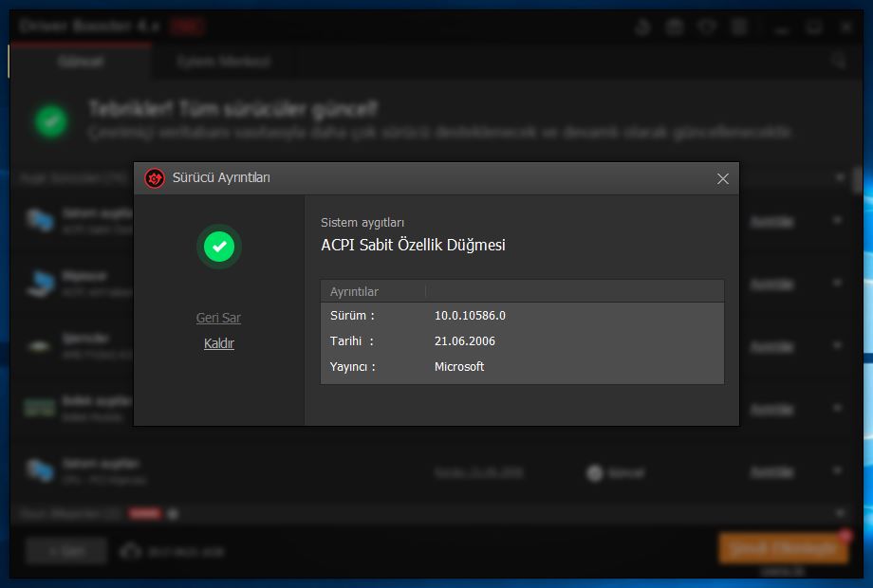Click the Kaldır link
873x588 pixels.
(x=219, y=343)
